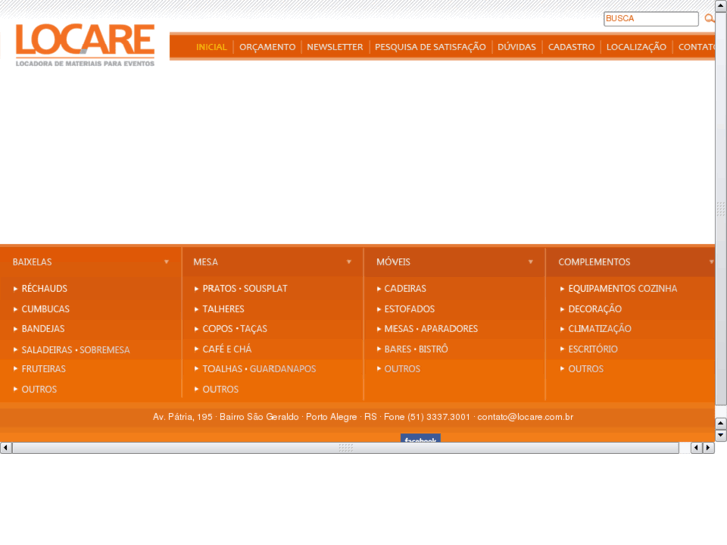Click the BUSCA search field
Viewport: 727px width, 545px height.
pyautogui.click(x=651, y=19)
